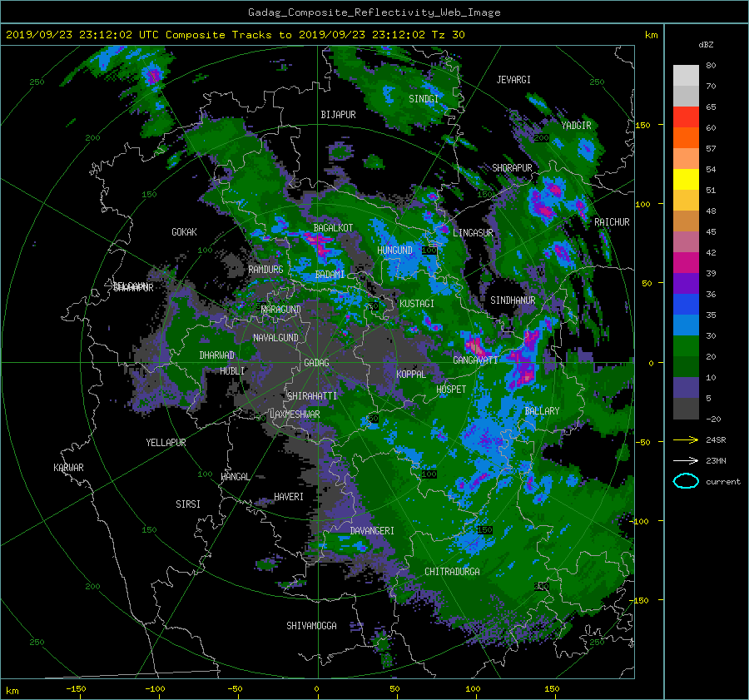Click the KOPPAL city label

pos(411,374)
